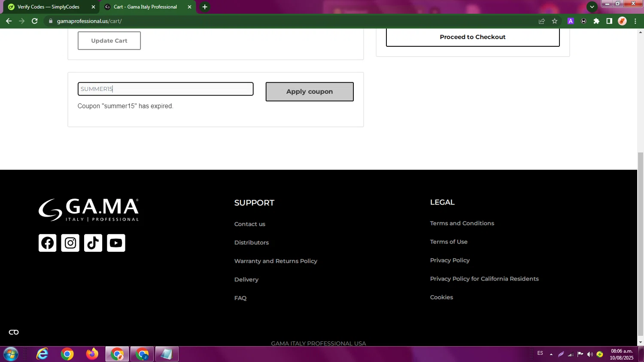644x362 pixels.
Task: Click the network signal tray icon
Action: (571, 354)
